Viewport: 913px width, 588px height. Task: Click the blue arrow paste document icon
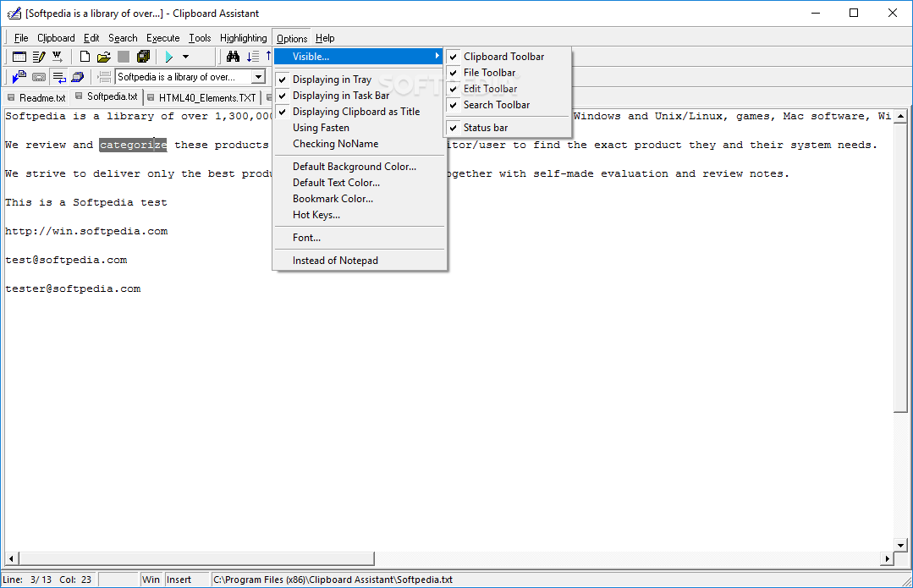point(19,76)
